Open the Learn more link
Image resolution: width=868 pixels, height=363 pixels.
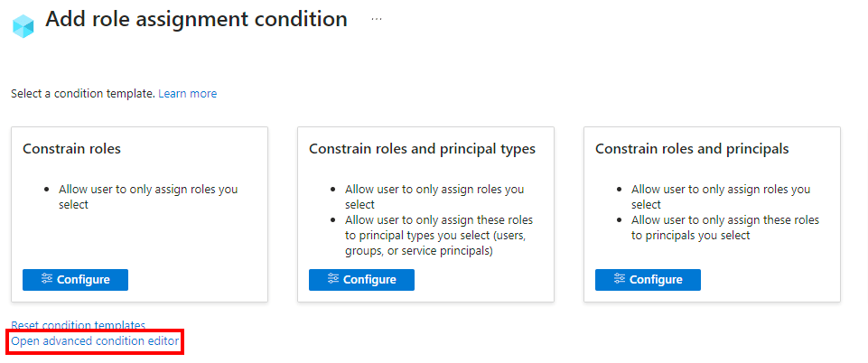pyautogui.click(x=187, y=94)
